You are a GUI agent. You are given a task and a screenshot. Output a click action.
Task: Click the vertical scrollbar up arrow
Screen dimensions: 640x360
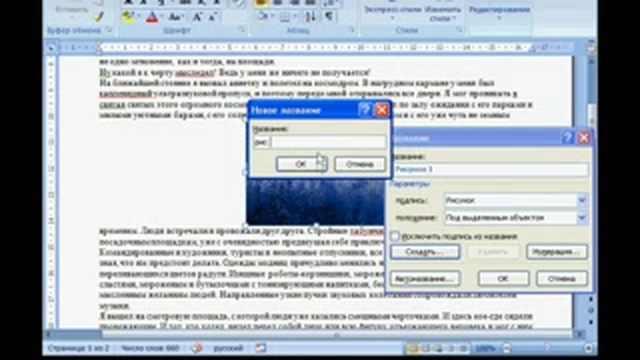point(591,61)
